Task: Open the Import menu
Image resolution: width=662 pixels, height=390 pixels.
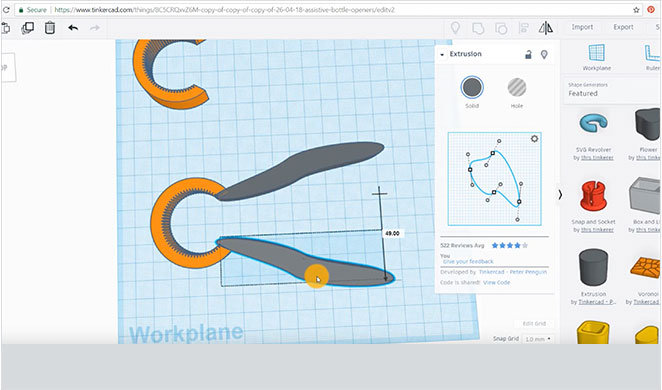Action: pyautogui.click(x=582, y=27)
